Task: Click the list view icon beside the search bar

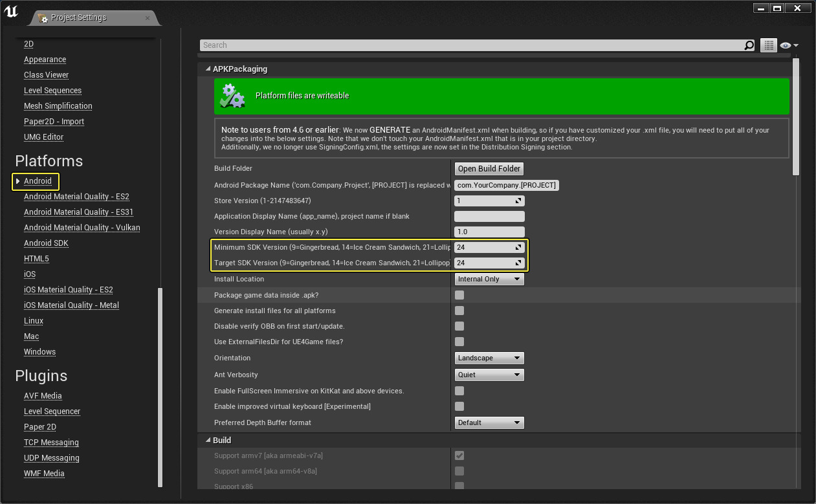Action: 768,45
